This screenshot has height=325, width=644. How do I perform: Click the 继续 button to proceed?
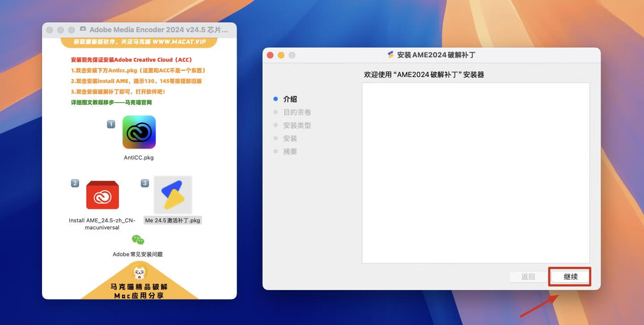570,277
